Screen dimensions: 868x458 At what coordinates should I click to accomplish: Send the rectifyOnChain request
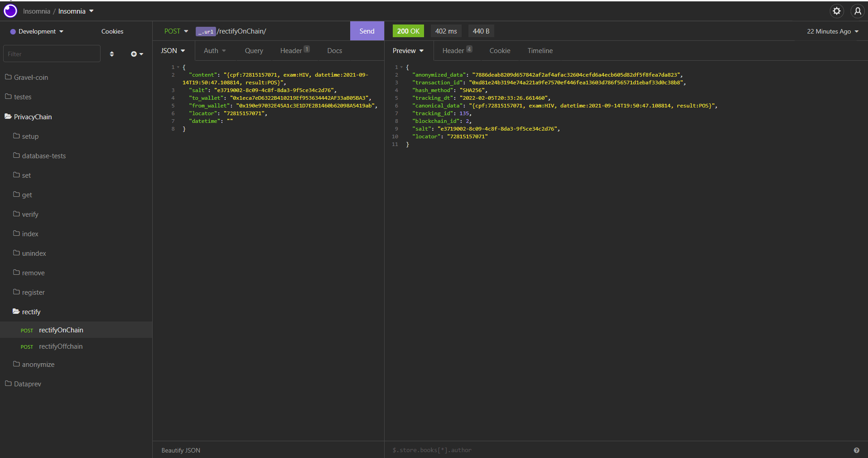366,31
